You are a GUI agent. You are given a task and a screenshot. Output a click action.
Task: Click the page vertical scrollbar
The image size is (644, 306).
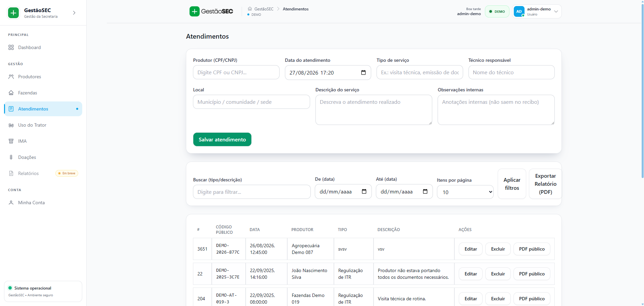pos(642,91)
